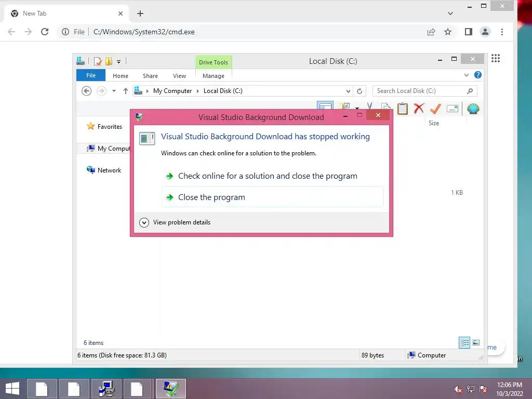
Task: Choose Check online for a solution
Action: (x=272, y=176)
